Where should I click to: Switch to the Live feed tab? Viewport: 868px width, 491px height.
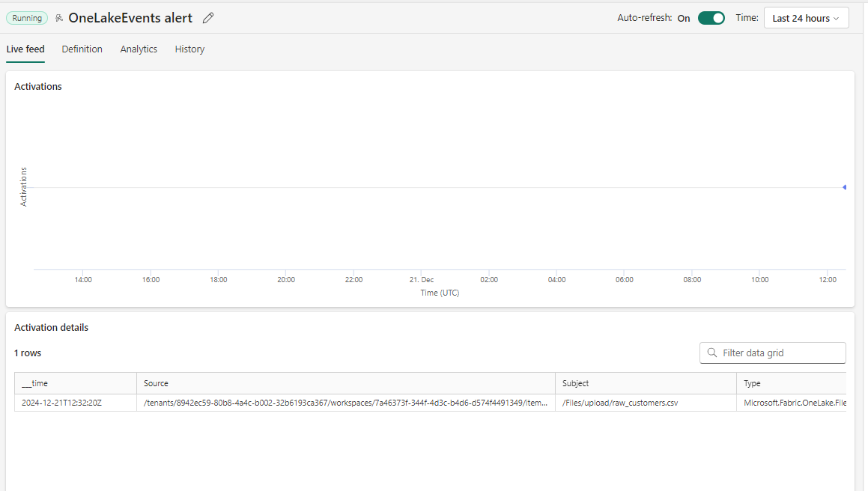click(25, 49)
